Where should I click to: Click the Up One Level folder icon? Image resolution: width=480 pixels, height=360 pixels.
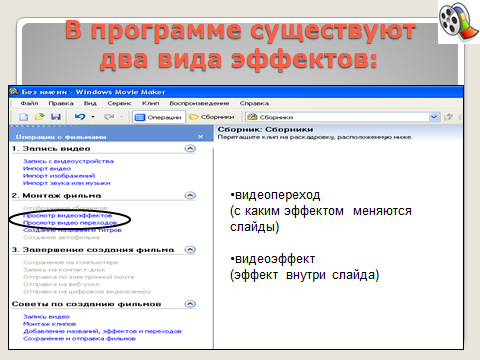(449, 117)
